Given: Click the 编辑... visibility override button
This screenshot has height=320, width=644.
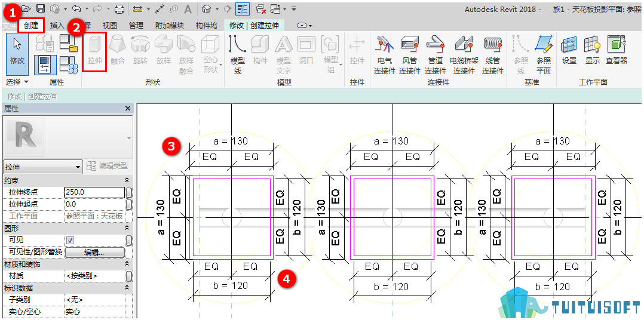Looking at the screenshot, I should pos(94,253).
